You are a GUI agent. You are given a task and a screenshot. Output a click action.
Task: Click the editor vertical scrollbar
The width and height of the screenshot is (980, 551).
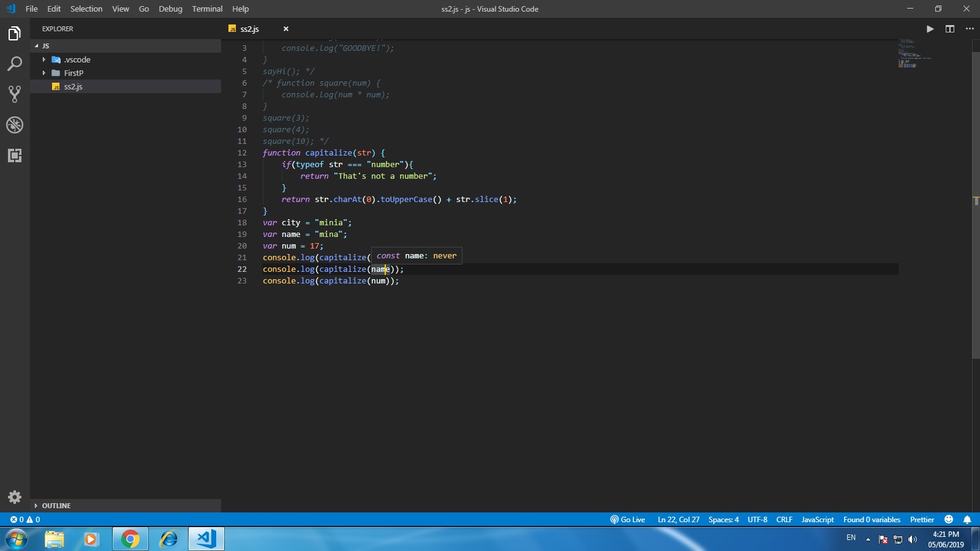tap(976, 205)
